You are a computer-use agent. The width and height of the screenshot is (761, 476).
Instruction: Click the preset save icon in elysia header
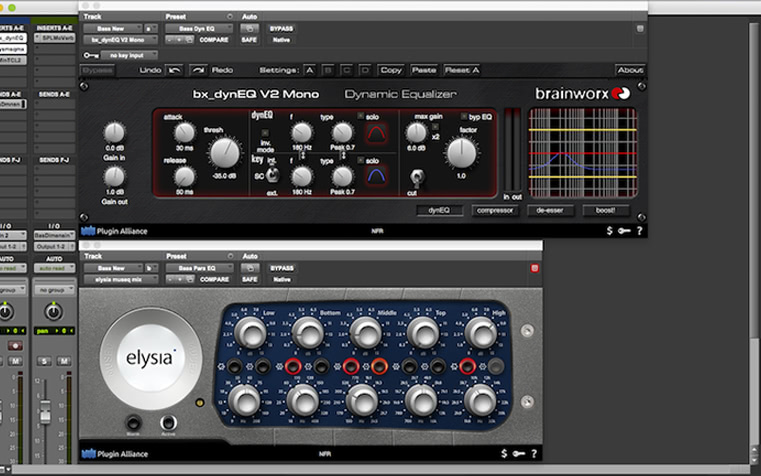point(190,279)
